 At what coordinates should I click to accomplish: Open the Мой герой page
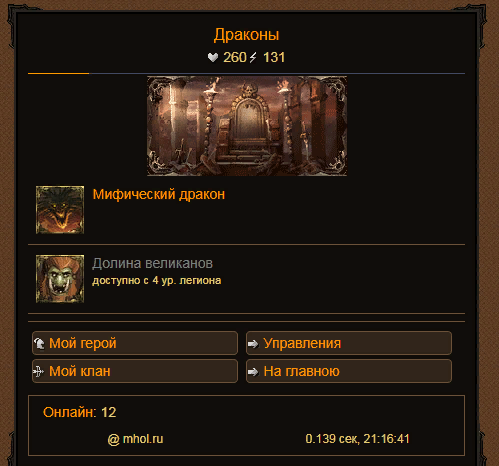coord(135,343)
